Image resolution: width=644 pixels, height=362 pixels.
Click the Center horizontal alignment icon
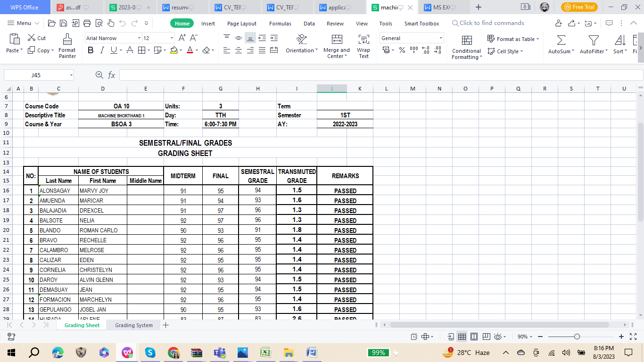[239, 50]
